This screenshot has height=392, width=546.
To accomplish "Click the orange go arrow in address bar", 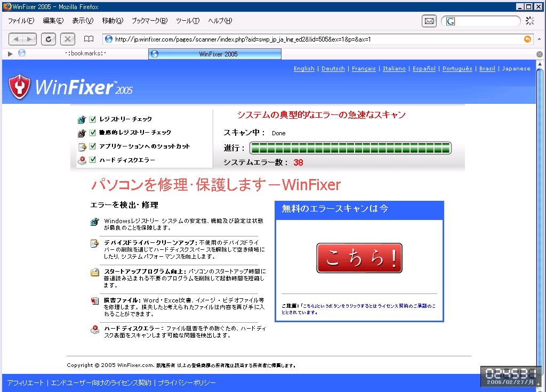I will pyautogui.click(x=527, y=39).
